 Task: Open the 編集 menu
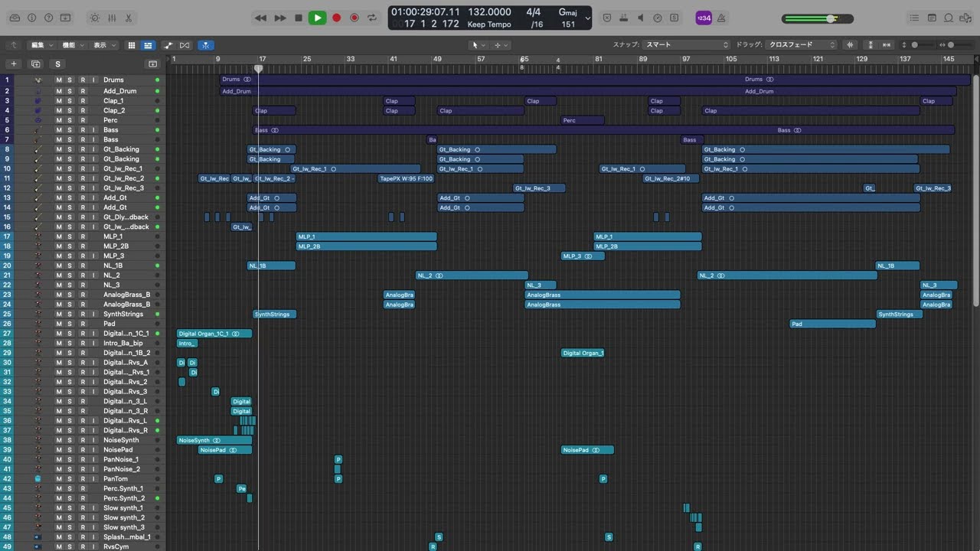[41, 45]
